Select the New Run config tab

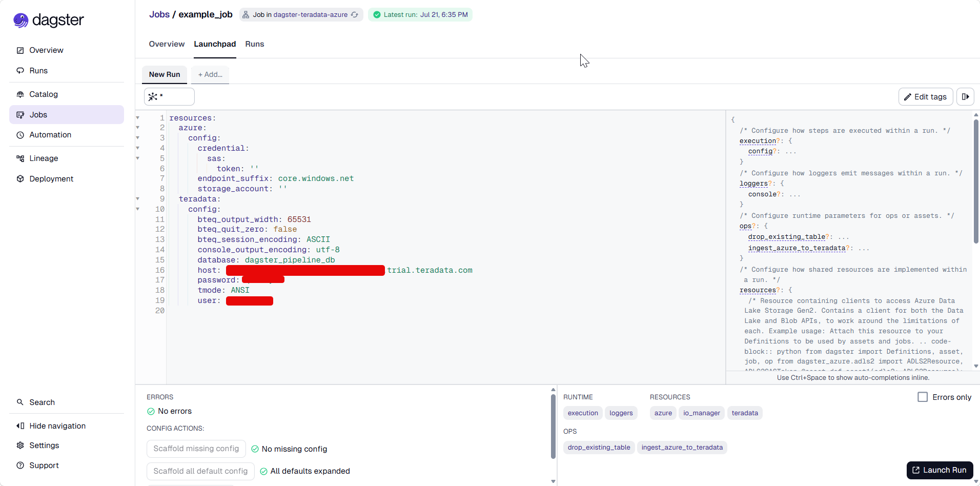point(165,74)
